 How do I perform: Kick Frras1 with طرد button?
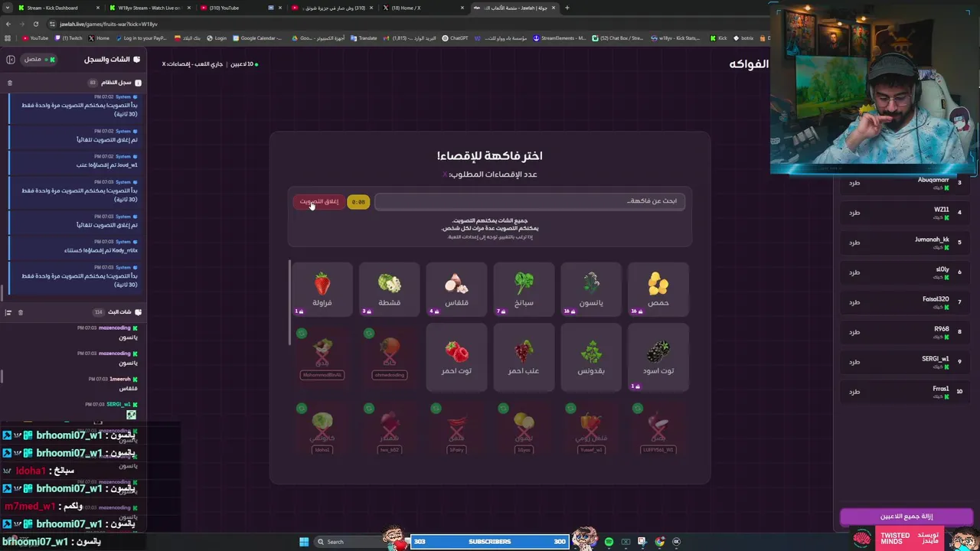click(854, 392)
